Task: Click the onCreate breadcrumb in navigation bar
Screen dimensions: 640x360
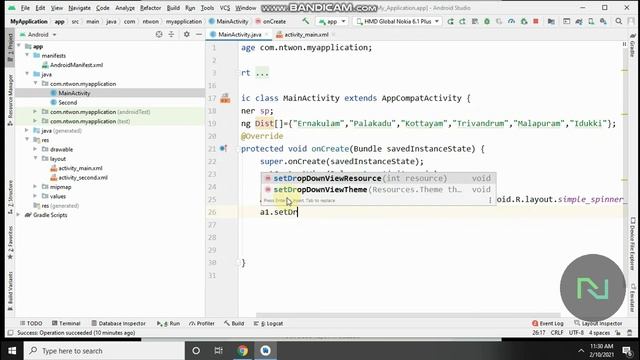Action: point(270,21)
